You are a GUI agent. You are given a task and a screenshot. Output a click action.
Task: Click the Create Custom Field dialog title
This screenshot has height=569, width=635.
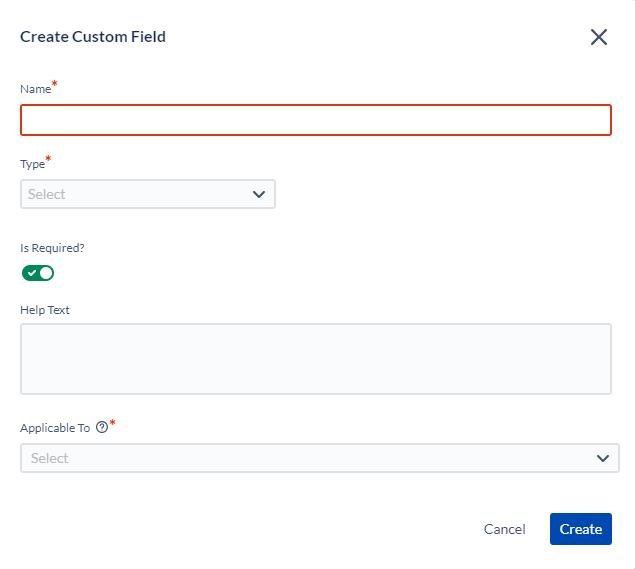click(93, 37)
